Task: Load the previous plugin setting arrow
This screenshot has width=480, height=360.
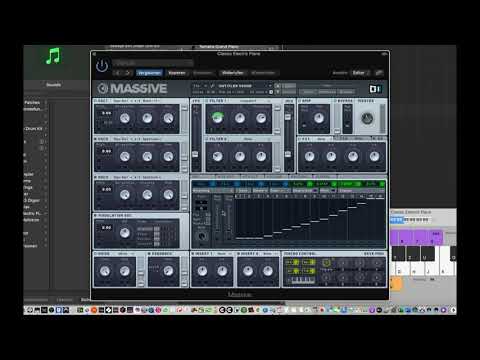Action: click(118, 73)
